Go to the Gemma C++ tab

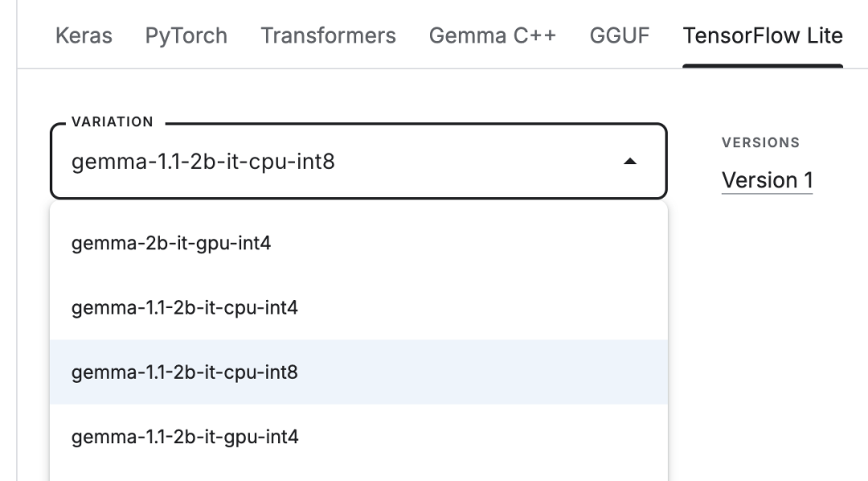click(x=492, y=35)
